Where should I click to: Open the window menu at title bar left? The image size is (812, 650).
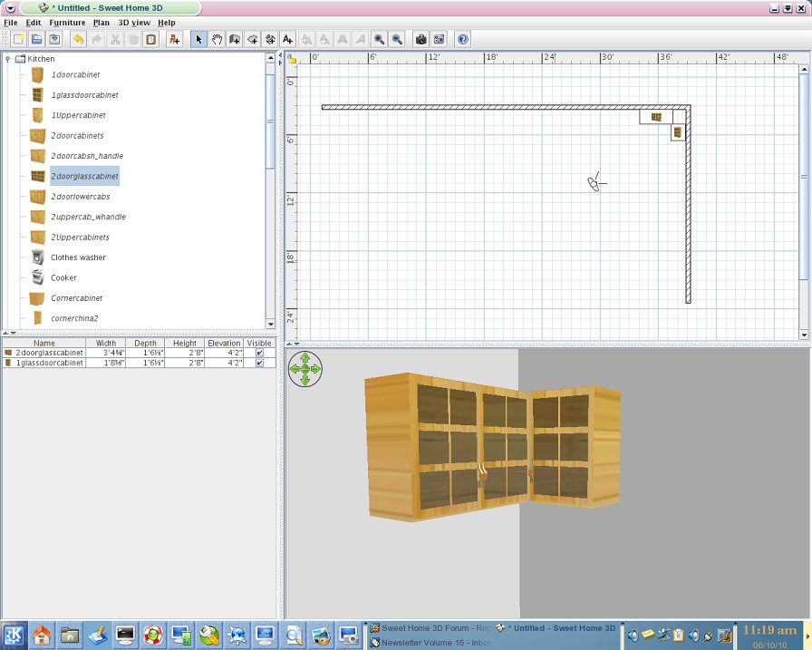pyautogui.click(x=9, y=7)
